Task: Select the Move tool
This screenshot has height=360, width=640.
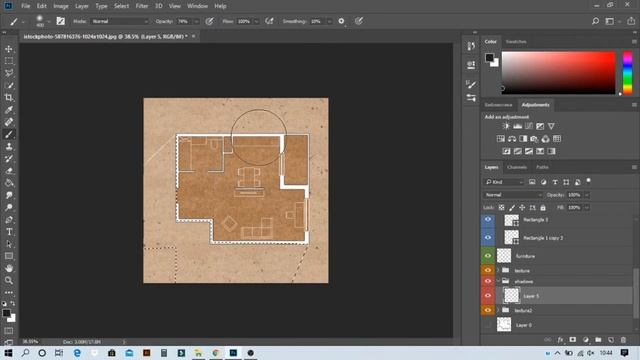Action: tap(9, 49)
